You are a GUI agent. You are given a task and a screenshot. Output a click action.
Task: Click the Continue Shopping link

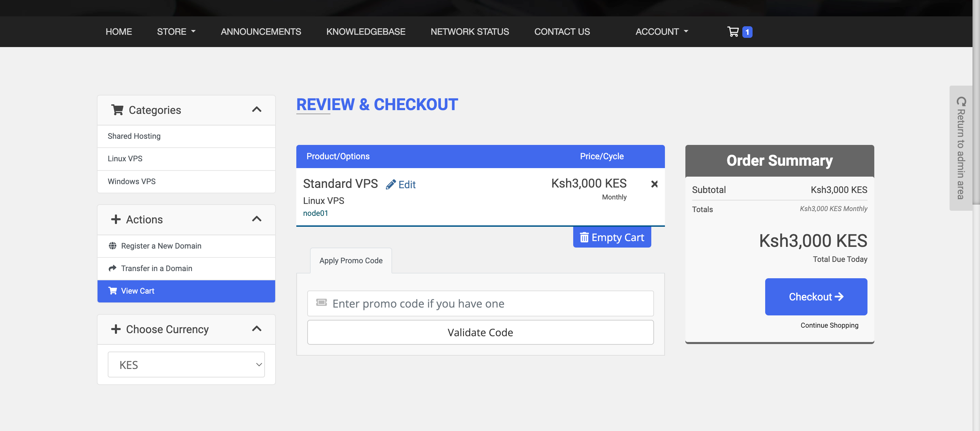(x=829, y=325)
